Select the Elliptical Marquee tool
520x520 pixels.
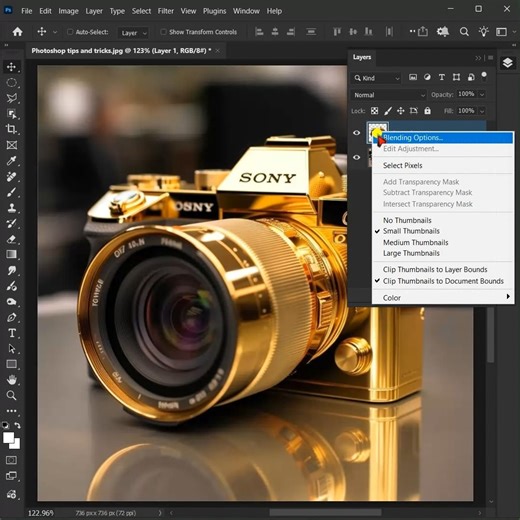coord(12,83)
